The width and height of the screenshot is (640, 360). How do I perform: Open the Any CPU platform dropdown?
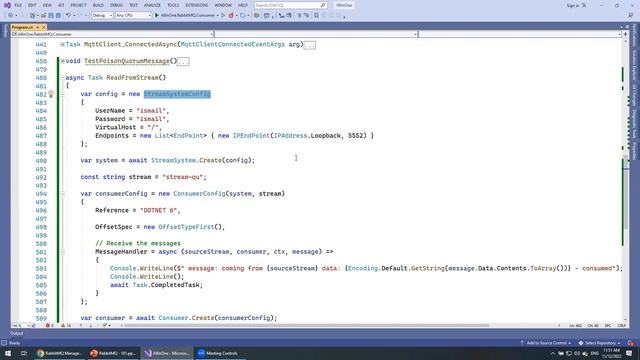pyautogui.click(x=133, y=16)
